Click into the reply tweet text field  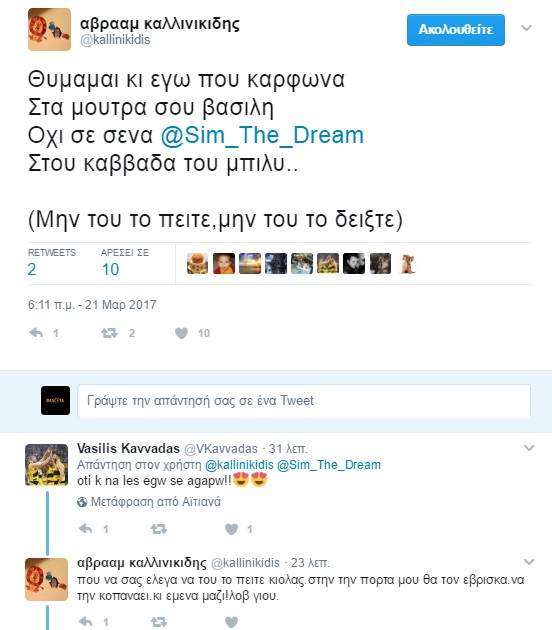point(304,401)
